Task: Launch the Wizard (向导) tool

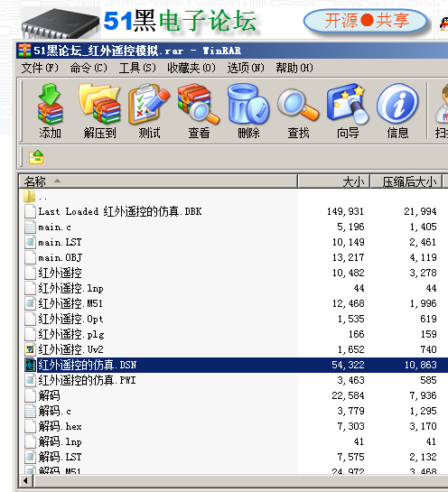Action: pos(348,105)
